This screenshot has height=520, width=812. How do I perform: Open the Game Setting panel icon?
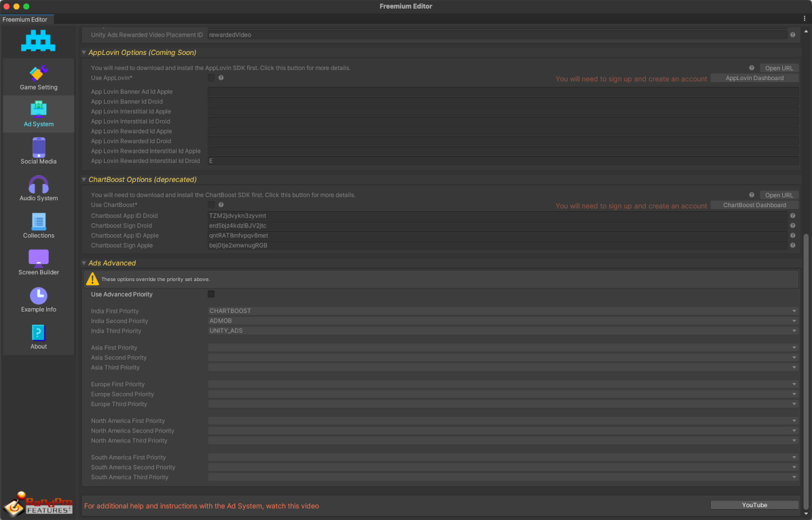(x=39, y=73)
